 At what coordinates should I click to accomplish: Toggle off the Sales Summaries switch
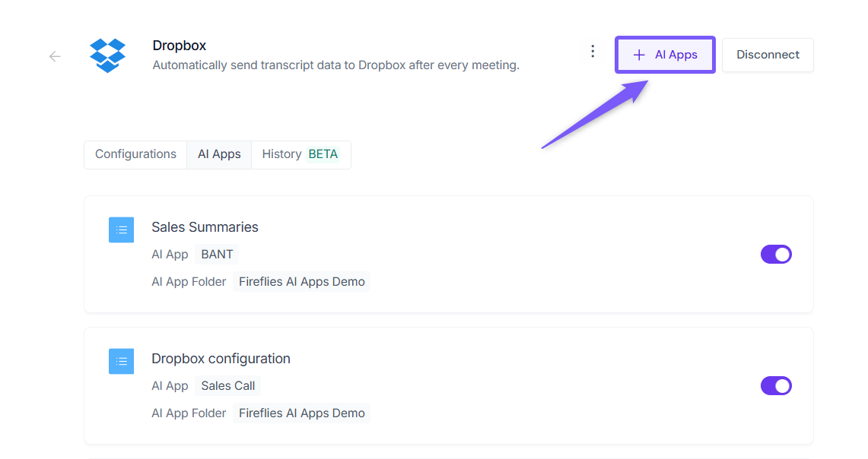[x=776, y=255]
